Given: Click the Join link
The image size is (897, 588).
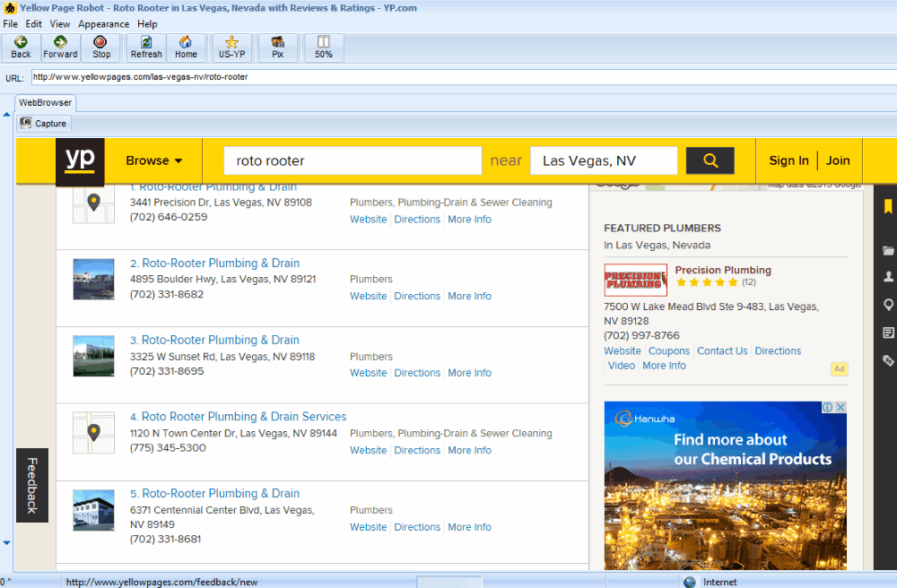Looking at the screenshot, I should tap(838, 160).
